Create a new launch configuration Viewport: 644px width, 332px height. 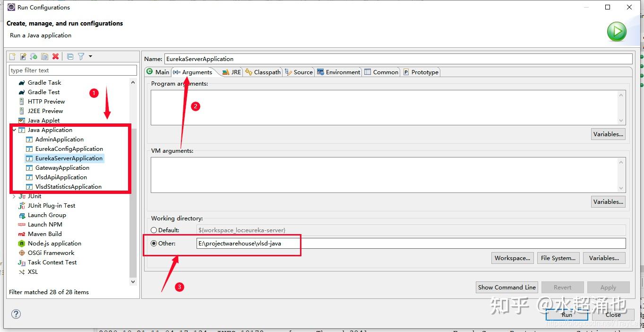(x=12, y=56)
